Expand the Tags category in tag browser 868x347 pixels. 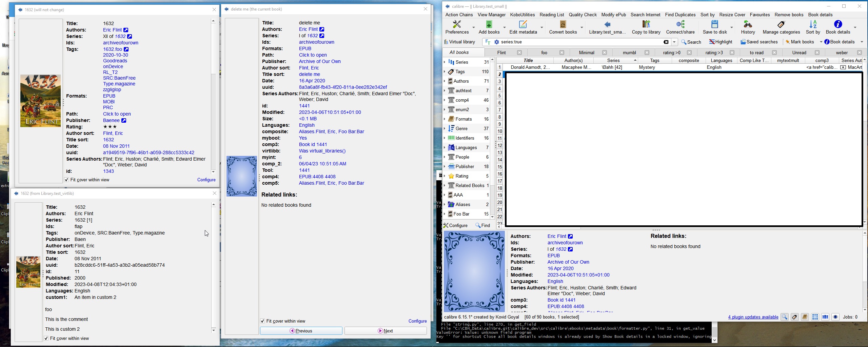445,72
